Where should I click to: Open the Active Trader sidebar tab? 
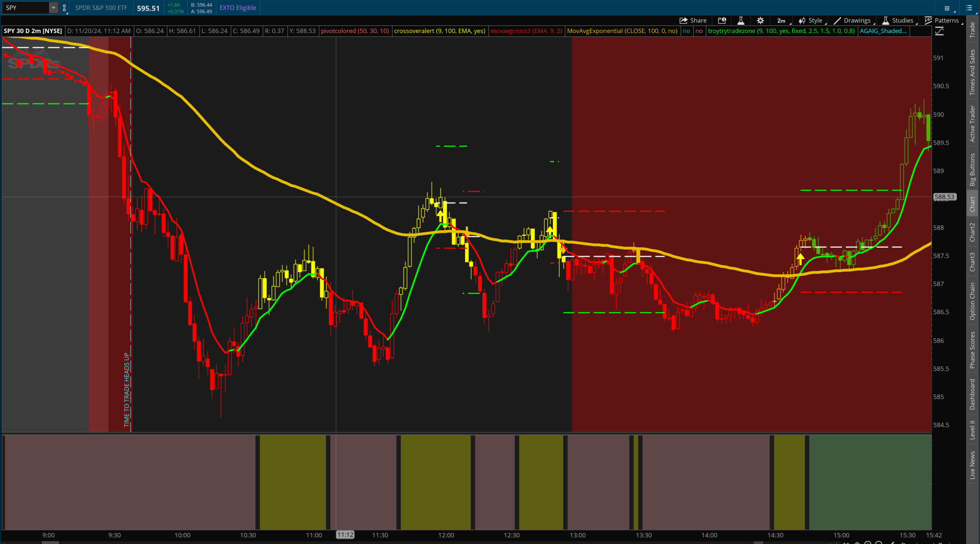coord(972,123)
